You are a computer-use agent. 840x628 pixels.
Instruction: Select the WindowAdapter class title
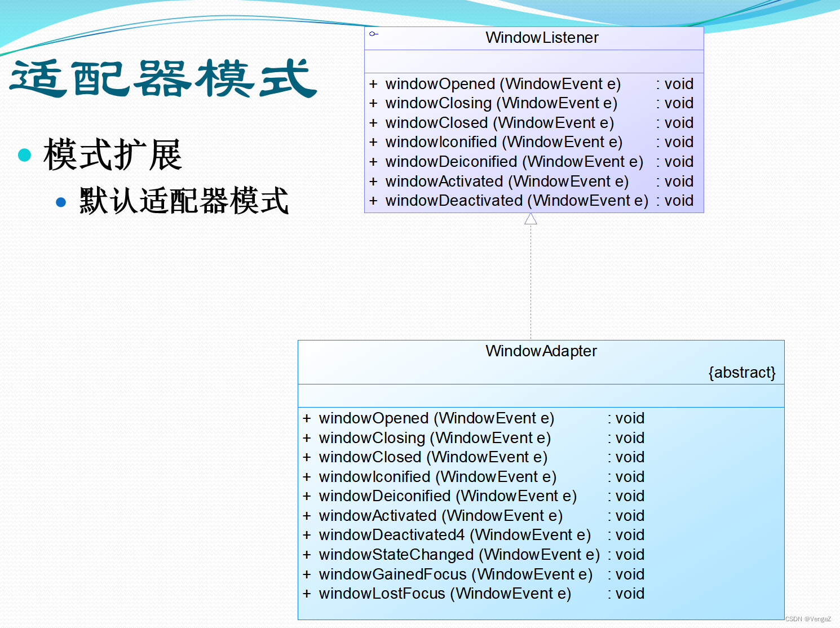point(541,351)
